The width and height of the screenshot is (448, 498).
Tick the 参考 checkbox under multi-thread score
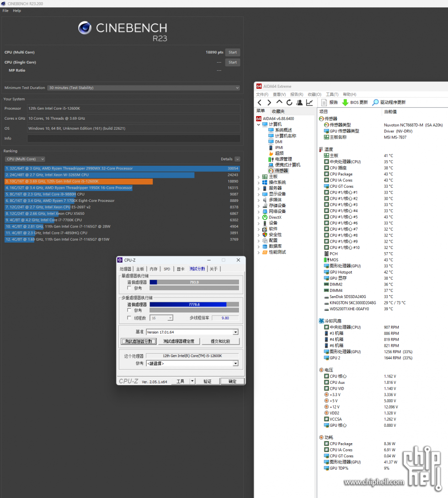click(129, 310)
